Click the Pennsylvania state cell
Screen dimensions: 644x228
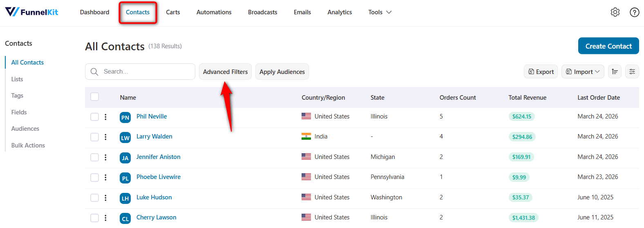(387, 177)
